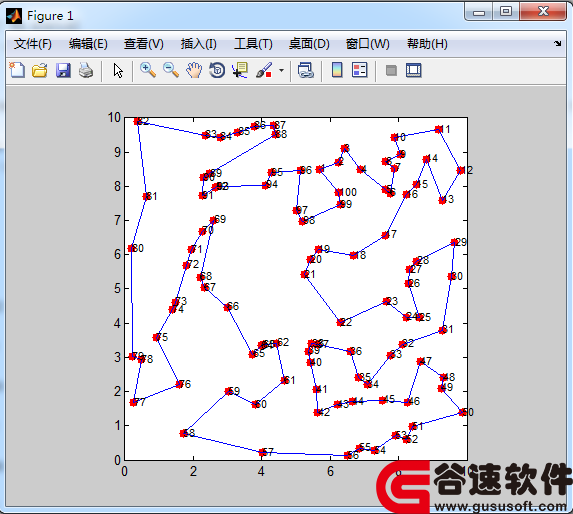The width and height of the screenshot is (573, 514).
Task: Click the Link Plot icon
Action: tap(306, 70)
